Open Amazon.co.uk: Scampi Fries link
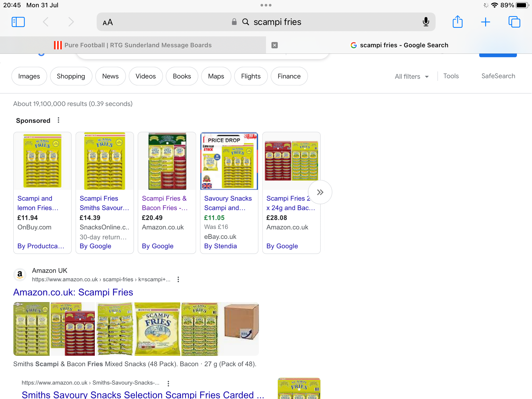The image size is (532, 399). tap(73, 292)
